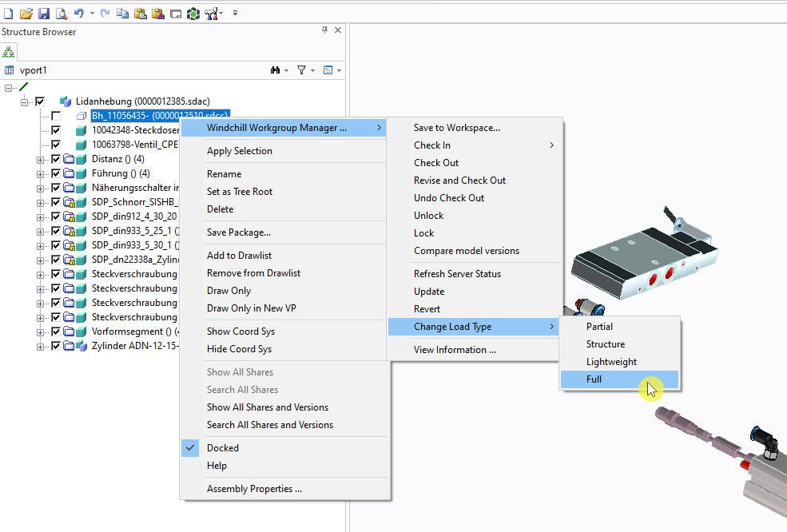
Task: Uncheck the Distanz folder checkbox
Action: click(x=56, y=159)
